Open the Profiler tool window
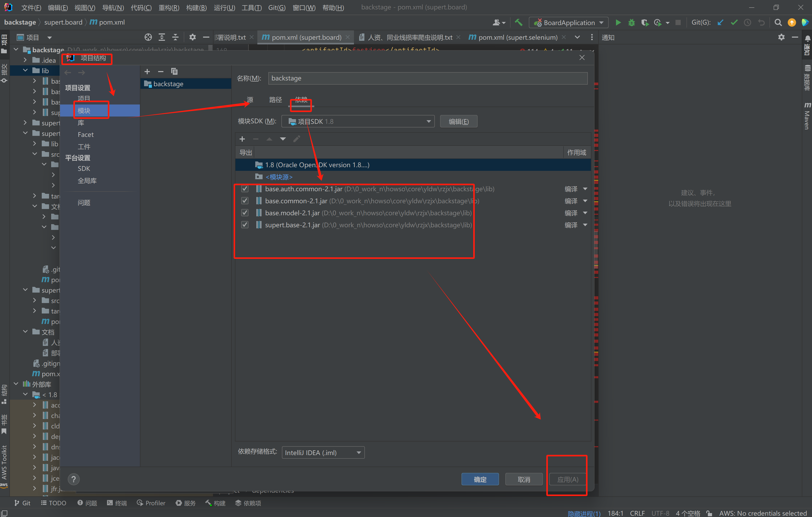Image resolution: width=812 pixels, height=517 pixels. click(x=151, y=503)
